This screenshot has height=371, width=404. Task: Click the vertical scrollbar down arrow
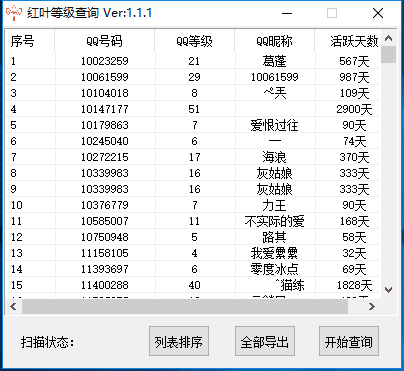click(388, 289)
